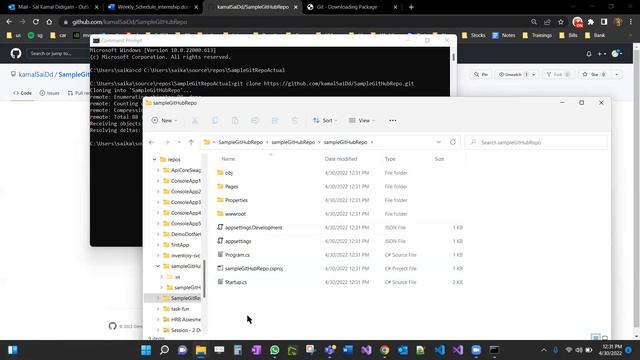Open Word from the taskbar
640x360 pixels.
[x=348, y=350]
